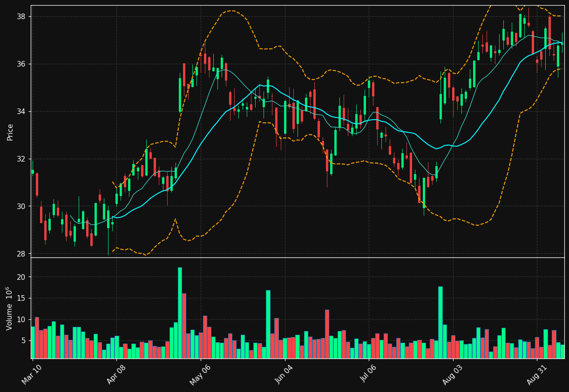The width and height of the screenshot is (569, 392).
Task: Click the 5 volume axis label
Action: click(24, 341)
